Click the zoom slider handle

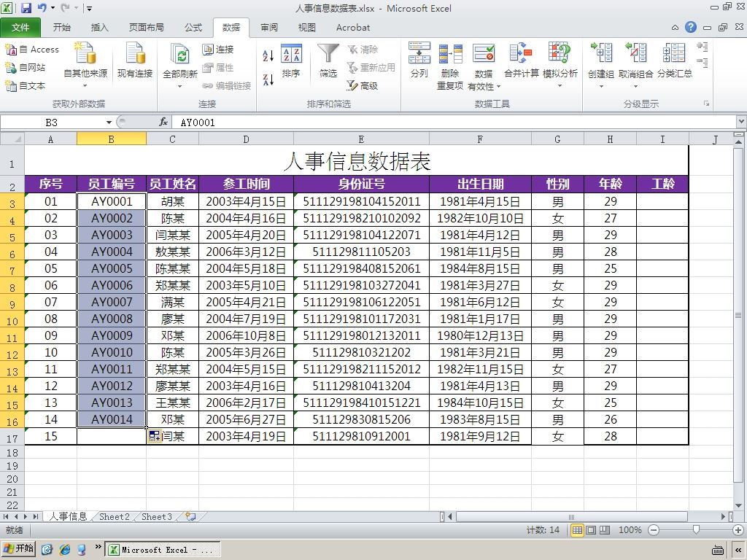click(697, 530)
